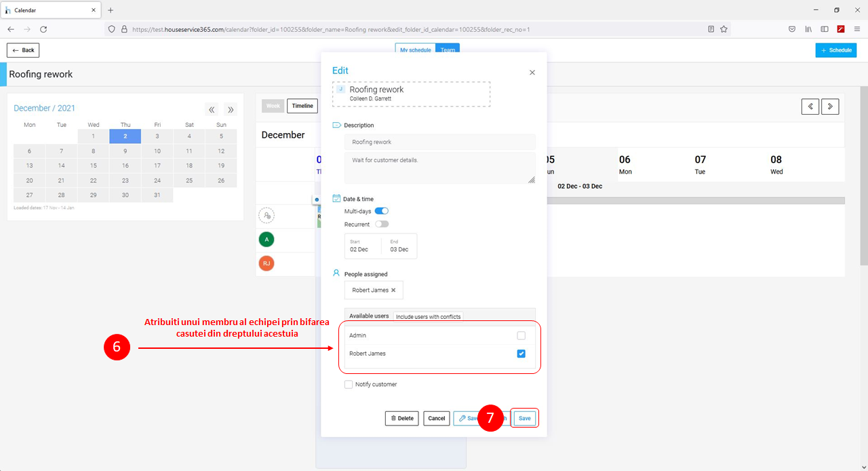Toggle the browser sidebar icon
The width and height of the screenshot is (868, 471).
825,29
